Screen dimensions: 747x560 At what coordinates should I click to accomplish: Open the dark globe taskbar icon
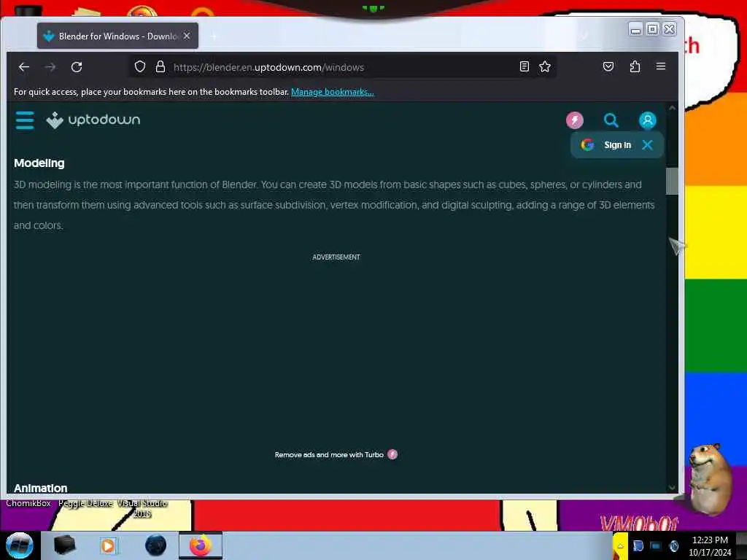[x=156, y=545]
